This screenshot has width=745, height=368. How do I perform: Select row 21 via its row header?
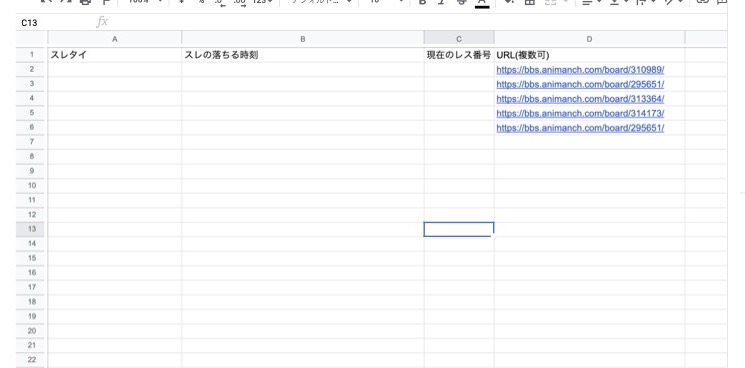pyautogui.click(x=32, y=346)
